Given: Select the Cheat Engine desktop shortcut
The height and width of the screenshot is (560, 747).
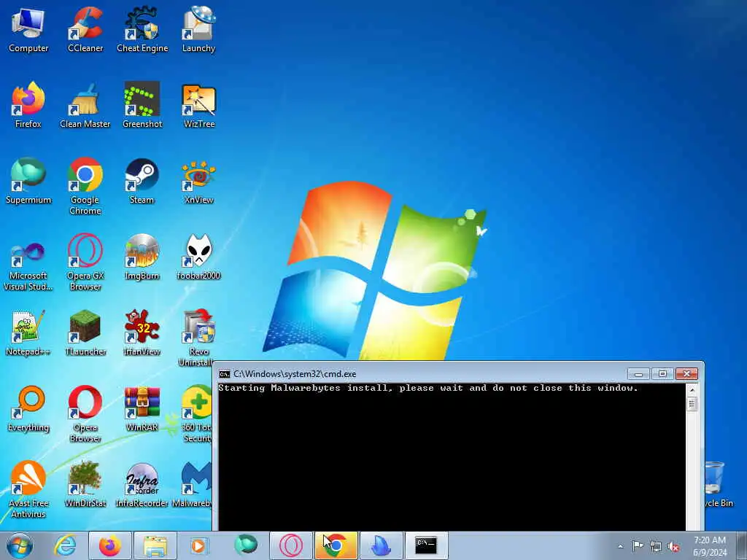Looking at the screenshot, I should pyautogui.click(x=142, y=29).
